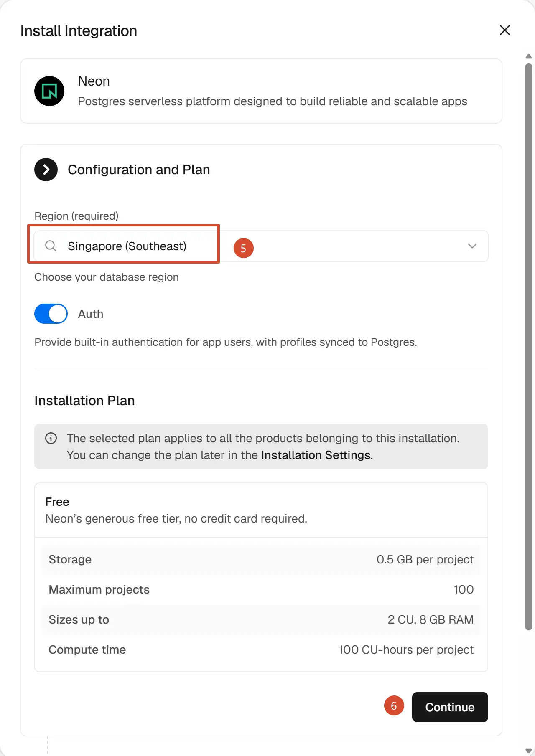Click the Configuration and Plan heading
This screenshot has width=535, height=756.
pyautogui.click(x=139, y=170)
